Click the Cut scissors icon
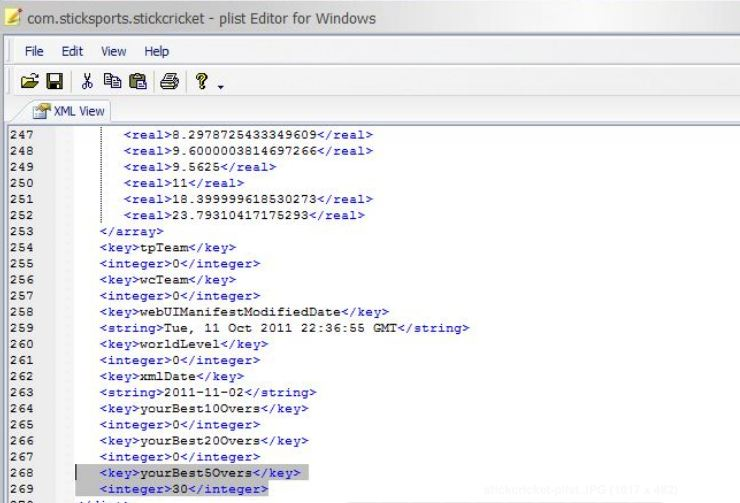 click(x=87, y=82)
